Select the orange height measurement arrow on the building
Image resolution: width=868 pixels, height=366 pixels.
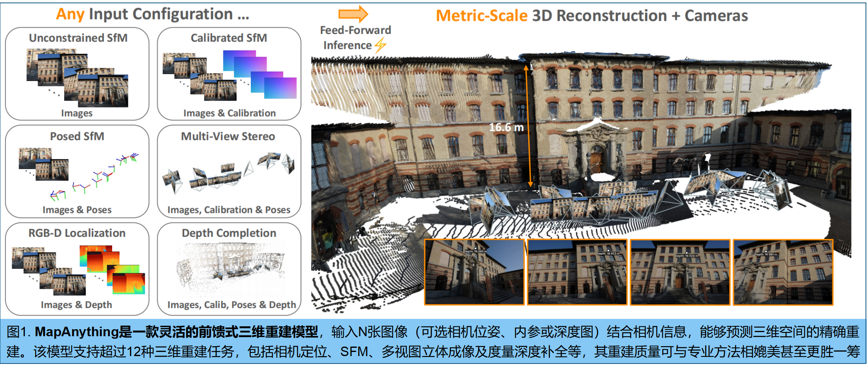pyautogui.click(x=529, y=126)
